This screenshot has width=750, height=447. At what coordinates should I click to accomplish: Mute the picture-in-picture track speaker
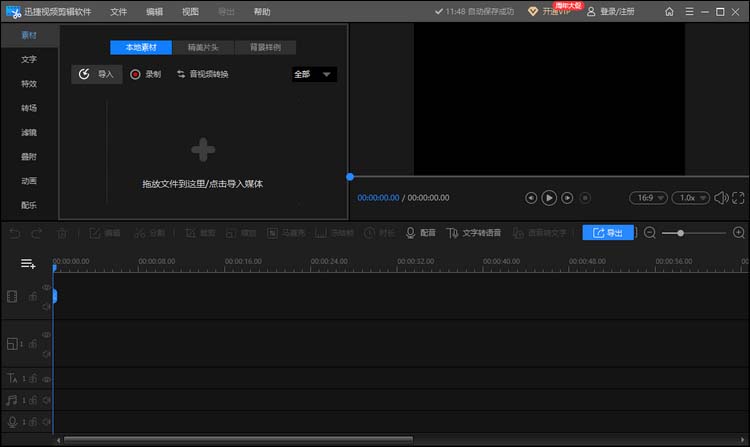click(46, 354)
